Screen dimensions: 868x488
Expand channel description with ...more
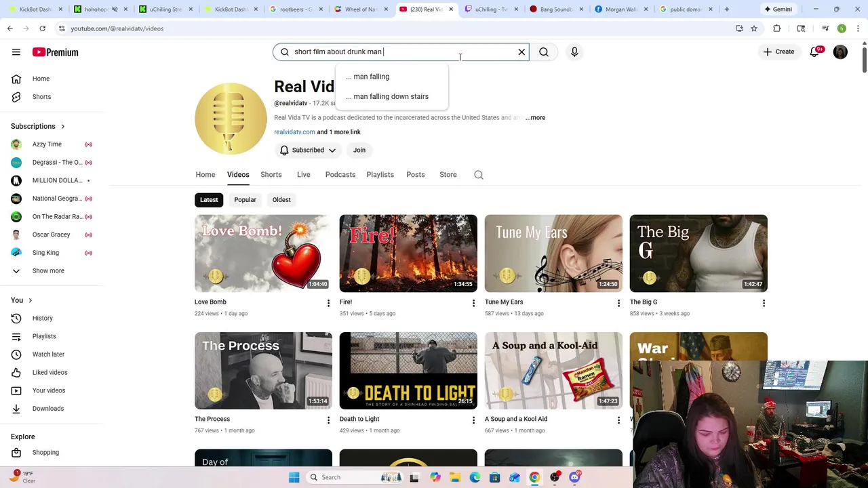point(535,117)
